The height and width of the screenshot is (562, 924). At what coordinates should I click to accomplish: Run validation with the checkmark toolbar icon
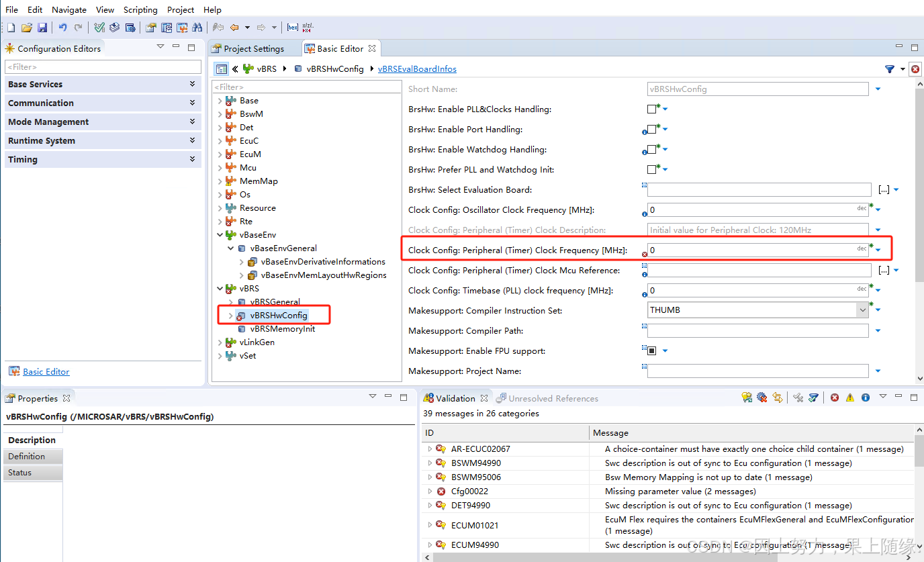tap(99, 28)
